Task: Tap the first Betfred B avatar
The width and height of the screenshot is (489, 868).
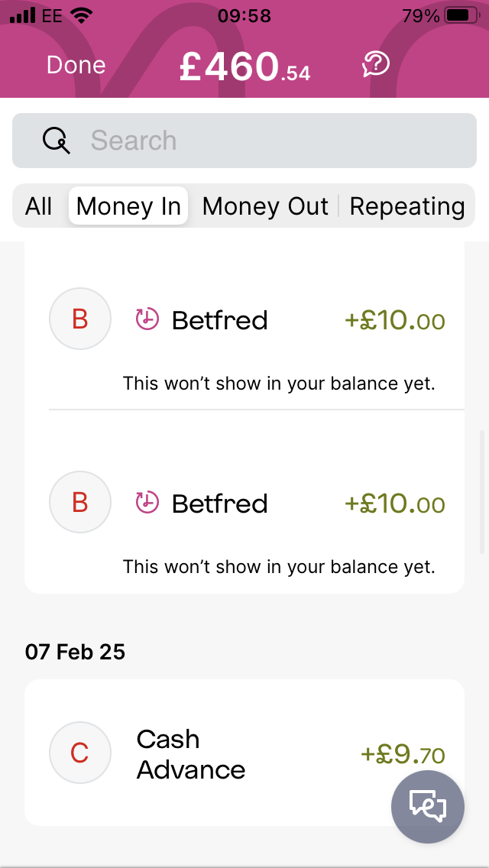Action: point(80,319)
